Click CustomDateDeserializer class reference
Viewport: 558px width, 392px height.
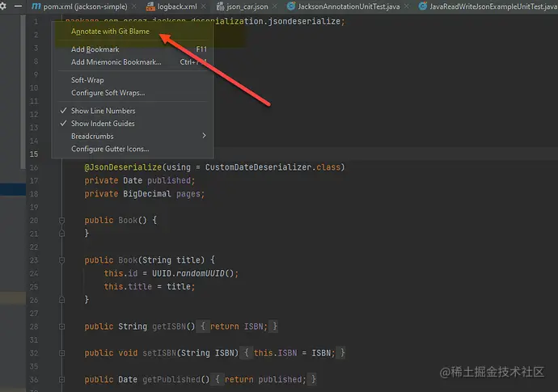coord(258,167)
